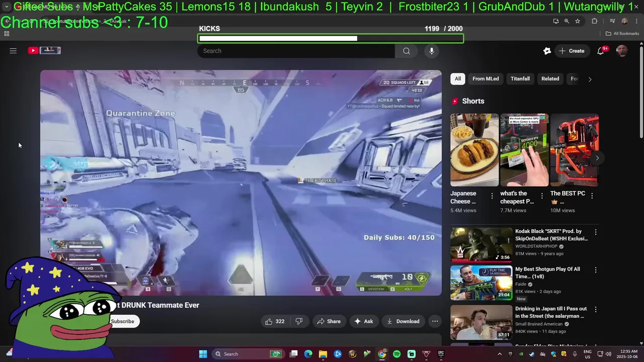Open Faide video thumbnail
Viewport: 644px width, 362px height.
tap(481, 283)
